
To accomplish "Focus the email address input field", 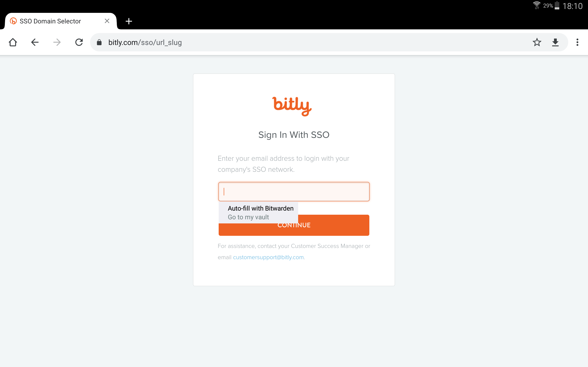I will tap(294, 192).
